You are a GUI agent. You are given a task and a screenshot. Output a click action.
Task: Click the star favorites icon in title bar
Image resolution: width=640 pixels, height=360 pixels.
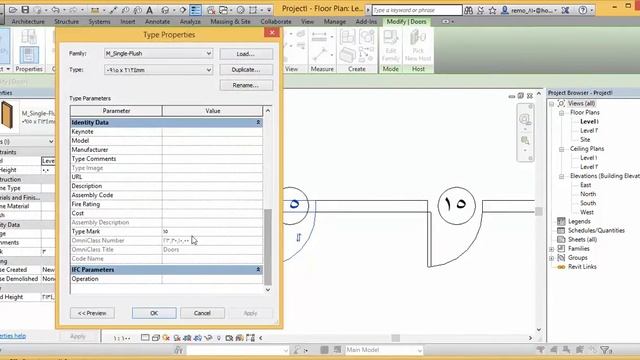click(493, 10)
